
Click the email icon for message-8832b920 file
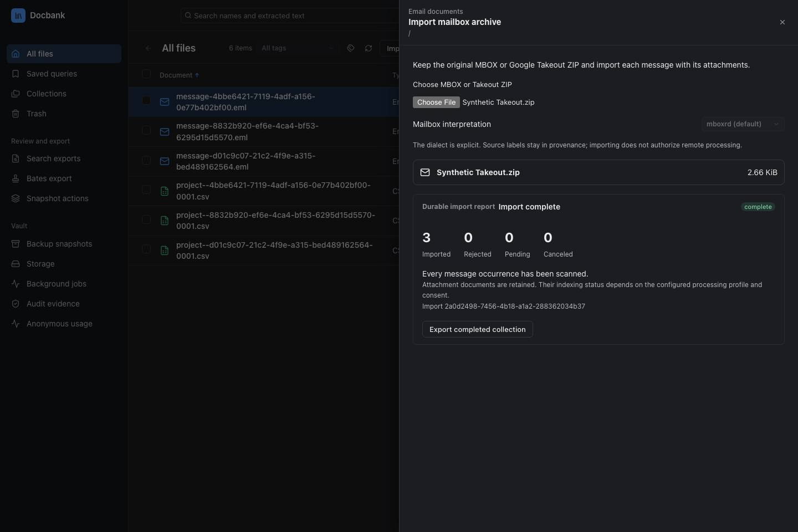point(165,132)
